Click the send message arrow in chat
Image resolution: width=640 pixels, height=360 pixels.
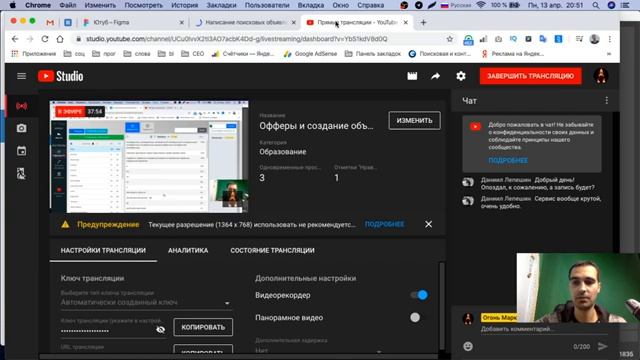coord(603,346)
